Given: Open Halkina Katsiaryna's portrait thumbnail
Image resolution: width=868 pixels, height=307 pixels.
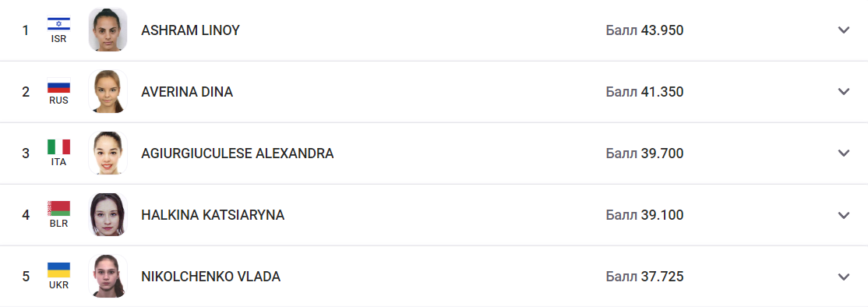Looking at the screenshot, I should coord(108,214).
